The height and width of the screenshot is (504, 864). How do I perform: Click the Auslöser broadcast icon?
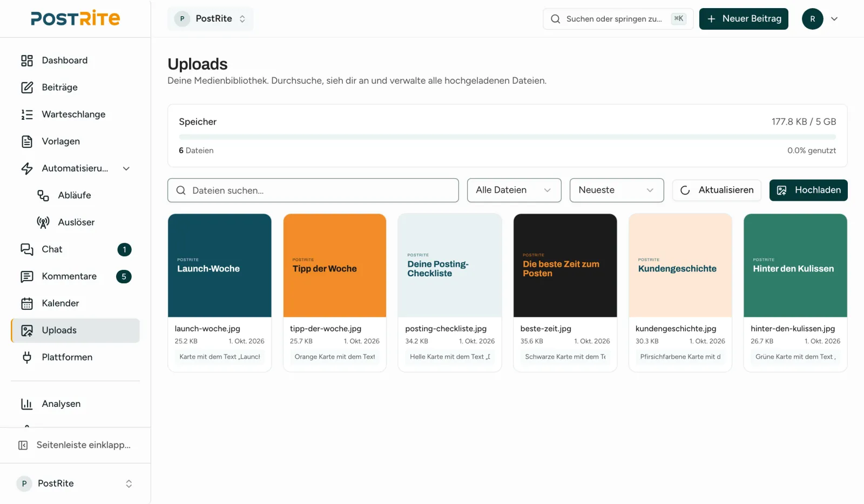[43, 222]
